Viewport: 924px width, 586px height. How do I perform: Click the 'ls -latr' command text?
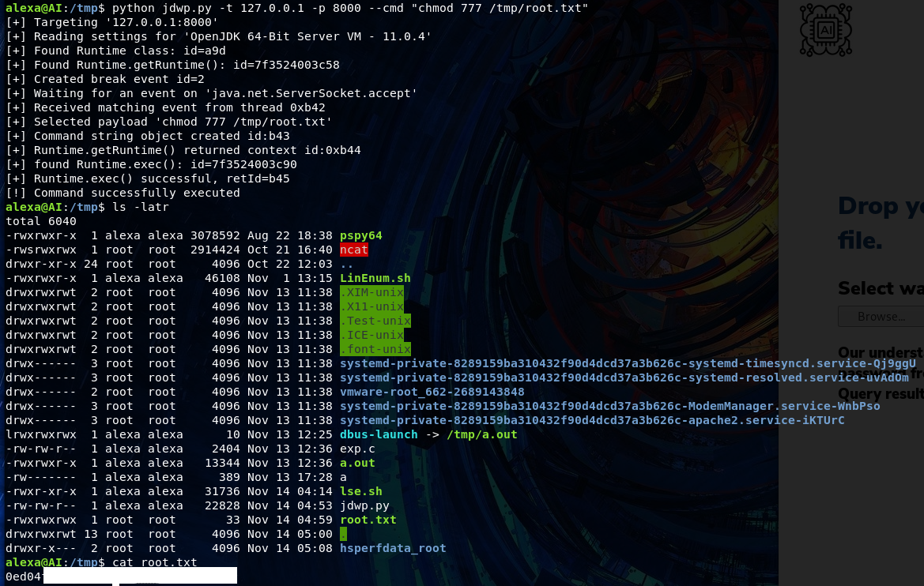140,207
